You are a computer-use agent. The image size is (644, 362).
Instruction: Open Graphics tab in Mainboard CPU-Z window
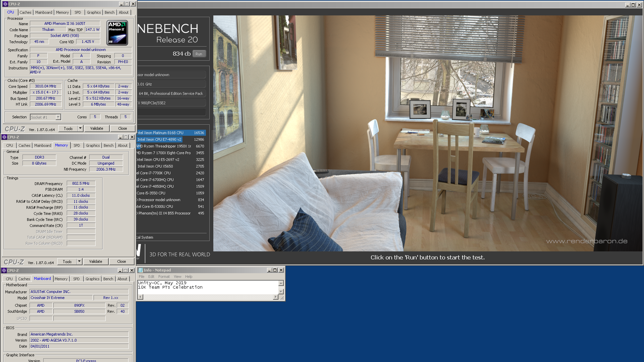point(92,279)
